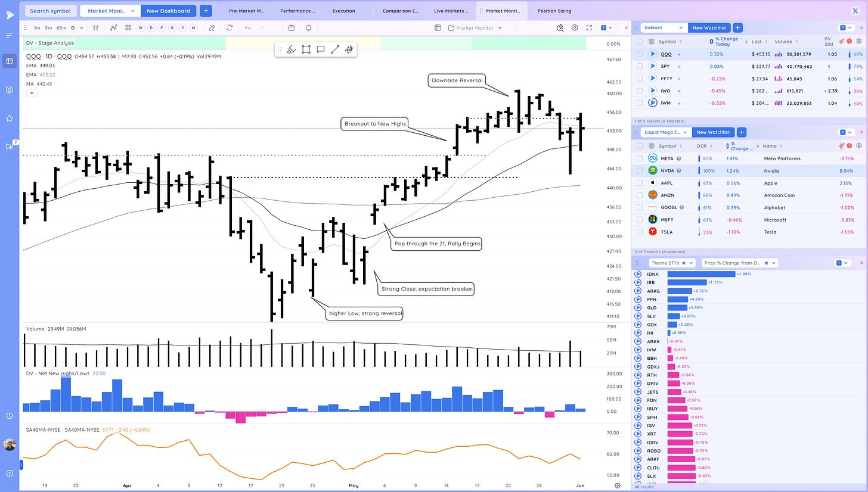868x492 pixels.
Task: Click the calendar icon next to the bell
Action: tap(291, 27)
